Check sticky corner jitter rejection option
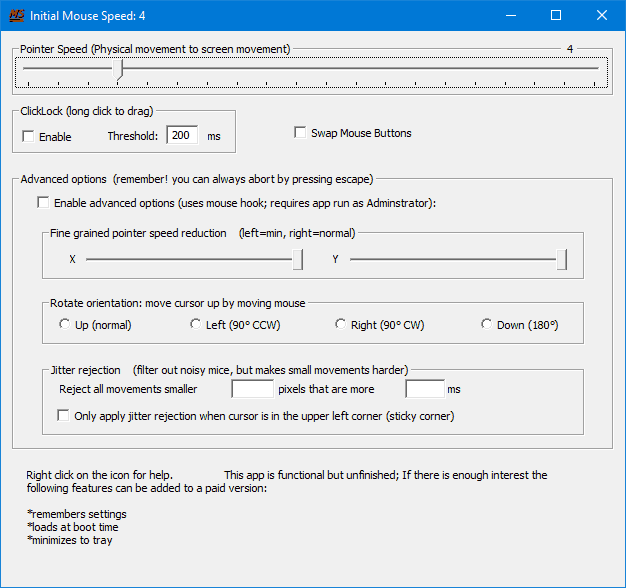 click(63, 415)
